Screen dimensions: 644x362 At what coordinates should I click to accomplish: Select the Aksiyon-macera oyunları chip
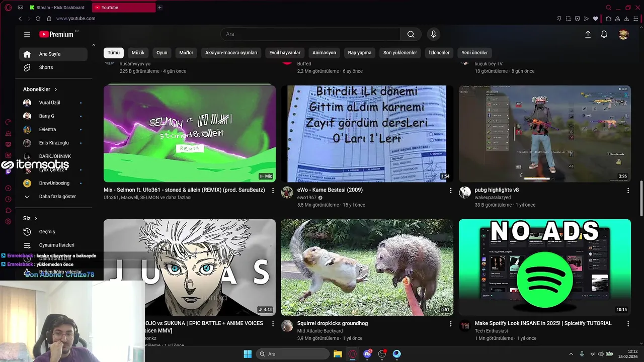click(231, 53)
